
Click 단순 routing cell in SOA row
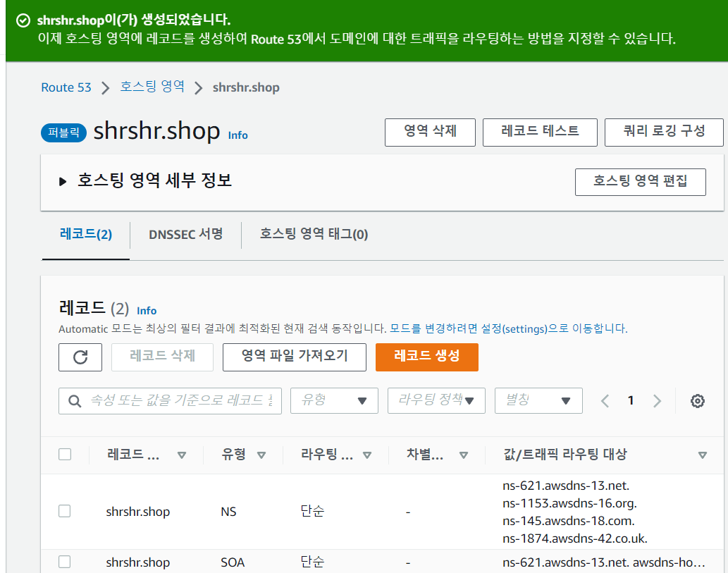[312, 562]
